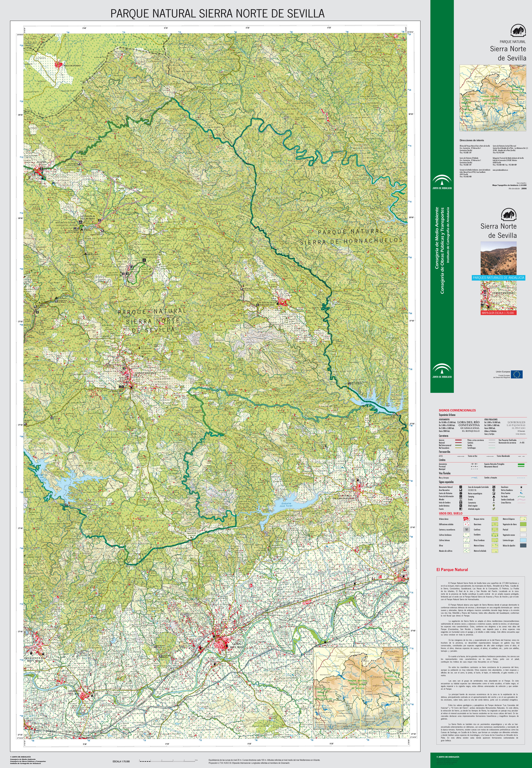Viewport: 532px width, 768px height.
Task: Click the Vértice Geodésico triangle icon
Action: 521,490
